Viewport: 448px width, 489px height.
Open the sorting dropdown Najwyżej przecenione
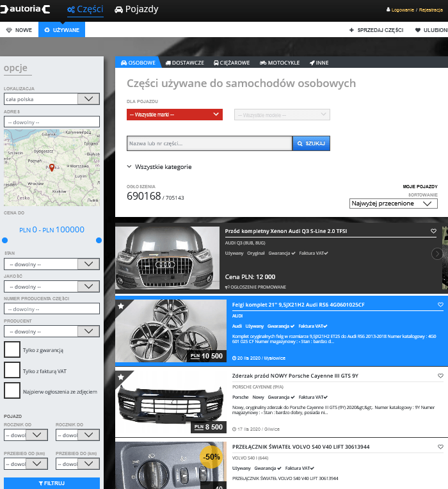click(394, 204)
